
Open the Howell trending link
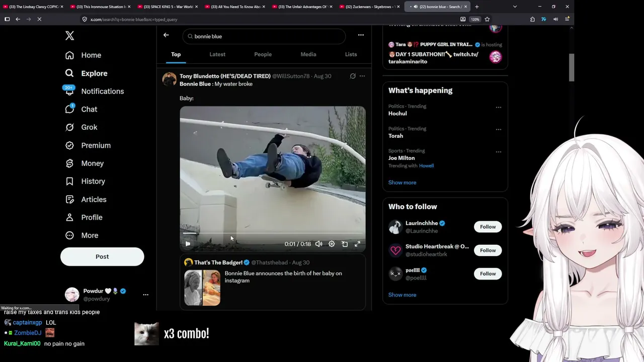tap(426, 166)
